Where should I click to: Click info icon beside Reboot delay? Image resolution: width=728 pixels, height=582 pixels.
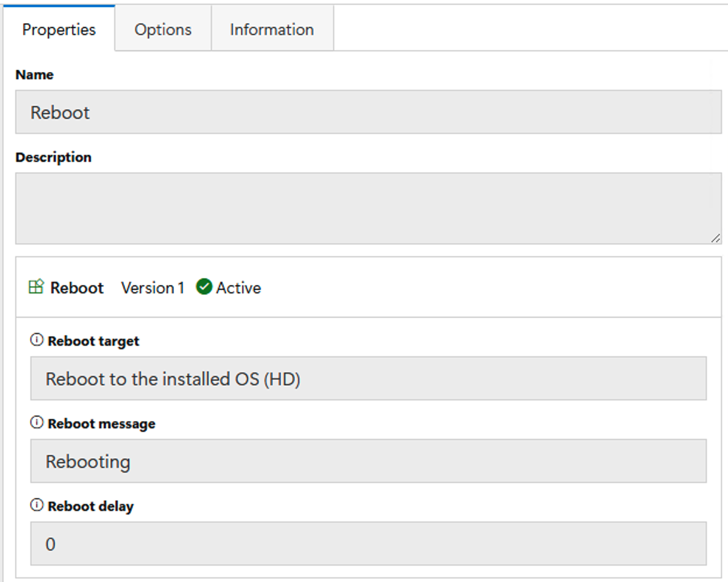click(x=37, y=505)
